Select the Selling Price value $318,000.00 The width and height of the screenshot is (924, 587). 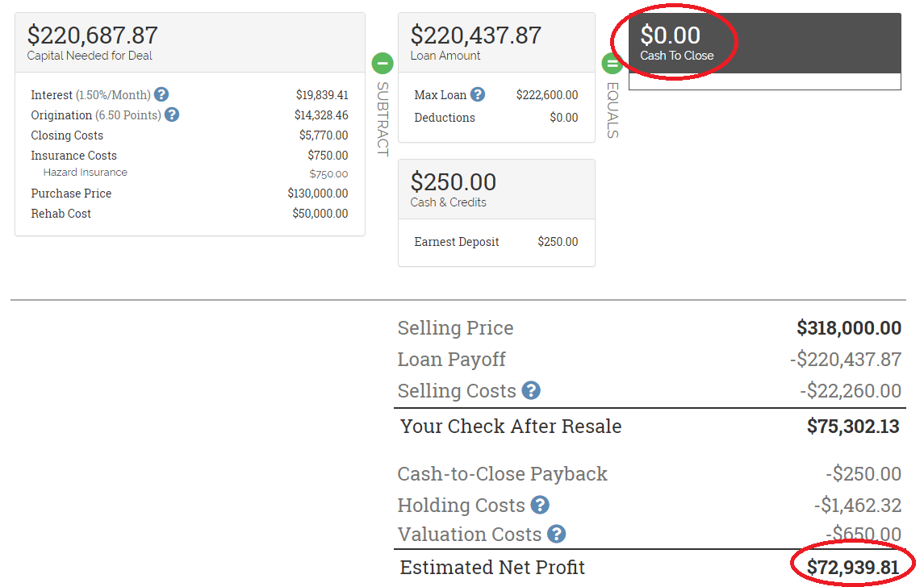848,328
